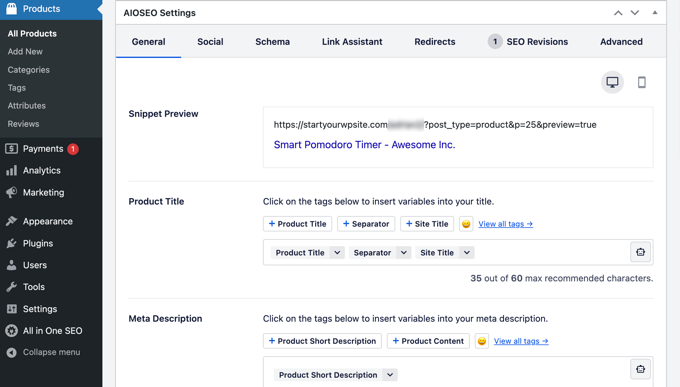Open the Link Assistant tab
This screenshot has width=680, height=387.
pyautogui.click(x=352, y=42)
